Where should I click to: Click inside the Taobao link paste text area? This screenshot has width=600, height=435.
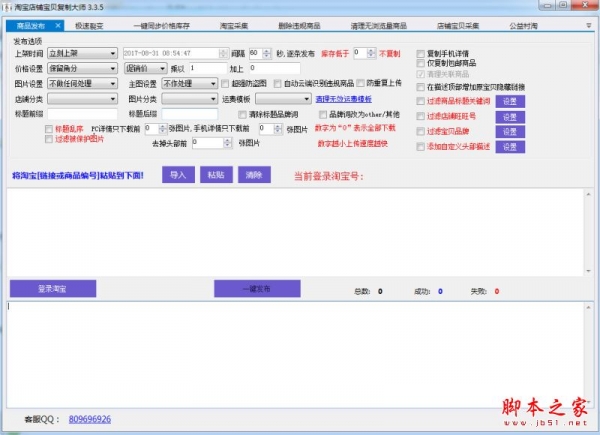coord(295,232)
